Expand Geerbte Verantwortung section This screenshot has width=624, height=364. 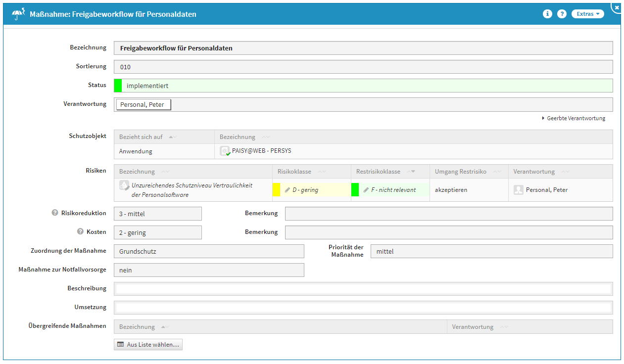573,118
